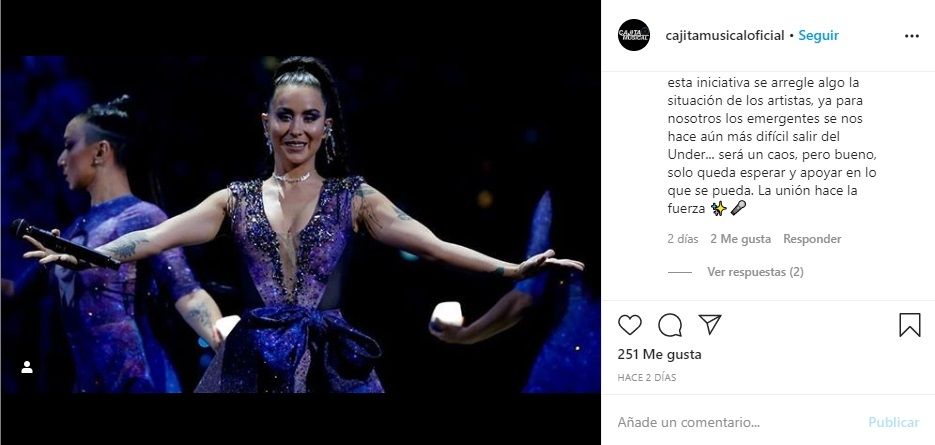Like the post with heart icon
935x445 pixels.
click(630, 325)
